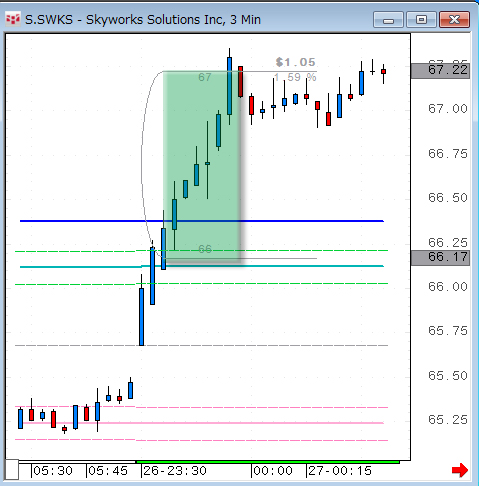479x486 pixels.
Task: Click the 05:30 time axis label
Action: 53,471
